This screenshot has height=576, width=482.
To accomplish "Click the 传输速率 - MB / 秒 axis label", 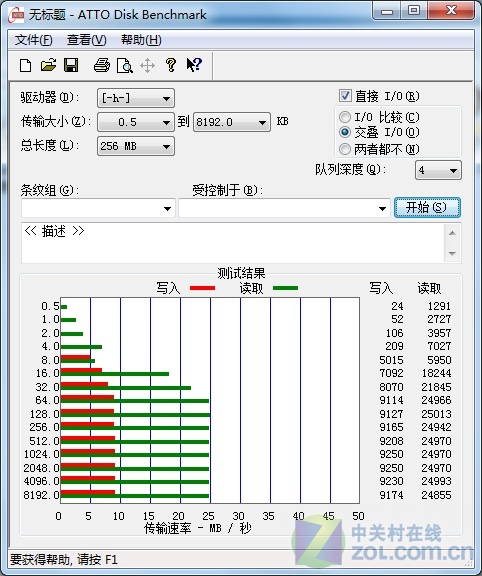I will point(198,528).
